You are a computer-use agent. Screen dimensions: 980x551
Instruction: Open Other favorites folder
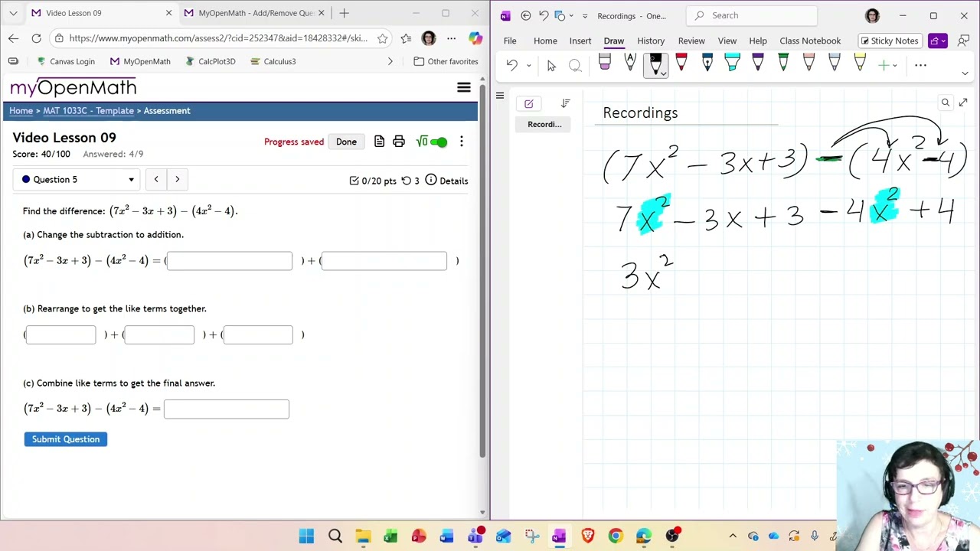446,61
